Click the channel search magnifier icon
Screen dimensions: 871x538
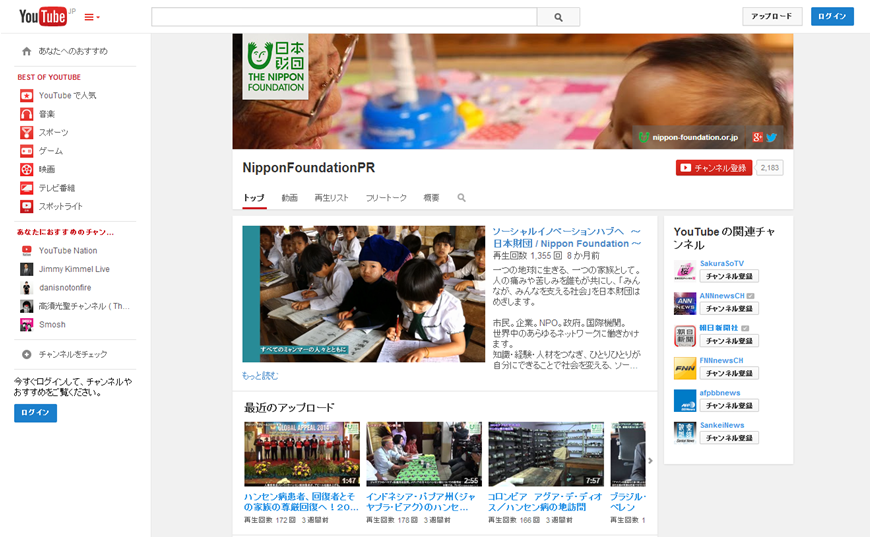tap(461, 198)
